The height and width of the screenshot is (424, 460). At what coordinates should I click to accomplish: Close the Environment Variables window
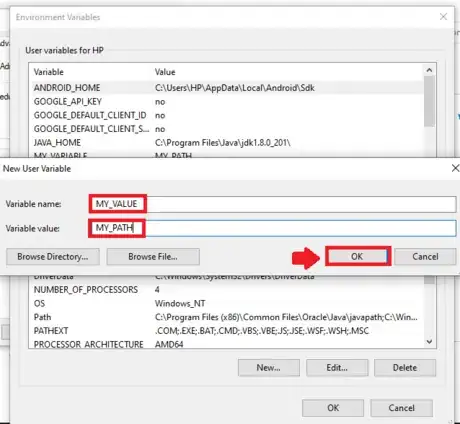pyautogui.click(x=443, y=16)
